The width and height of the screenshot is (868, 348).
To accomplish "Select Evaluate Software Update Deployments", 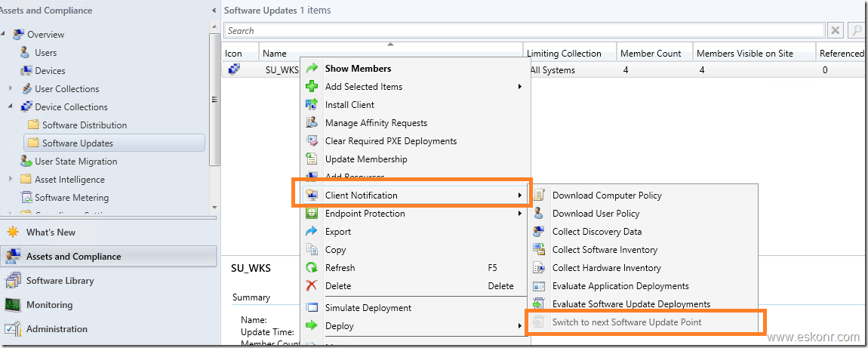I will (631, 304).
